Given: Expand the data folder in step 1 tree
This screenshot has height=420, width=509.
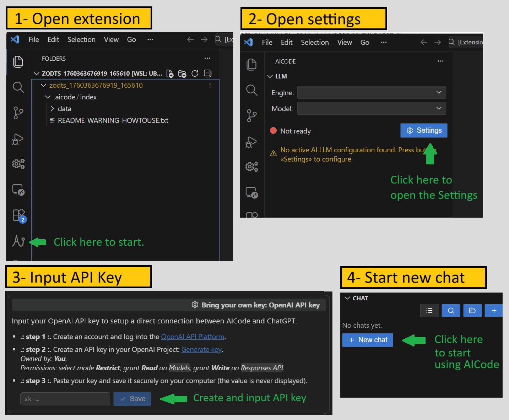Looking at the screenshot, I should click(52, 109).
